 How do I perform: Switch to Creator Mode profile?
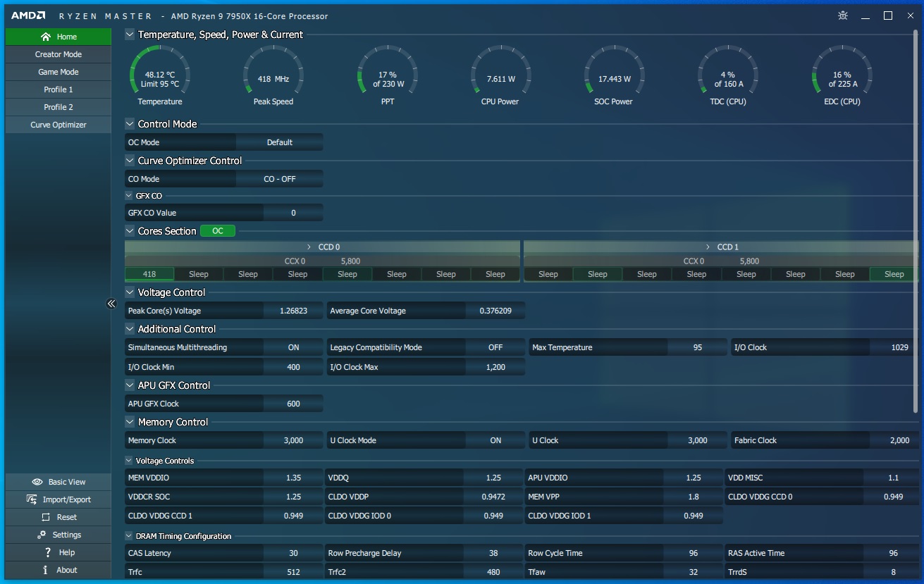point(58,54)
